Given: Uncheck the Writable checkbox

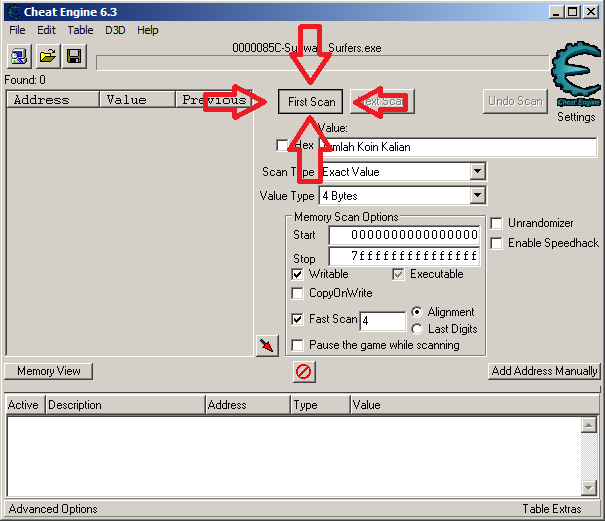Looking at the screenshot, I should pyautogui.click(x=297, y=274).
